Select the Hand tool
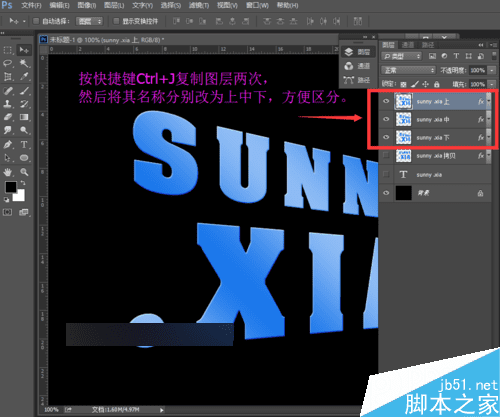500x417 pixels. pos(7,172)
